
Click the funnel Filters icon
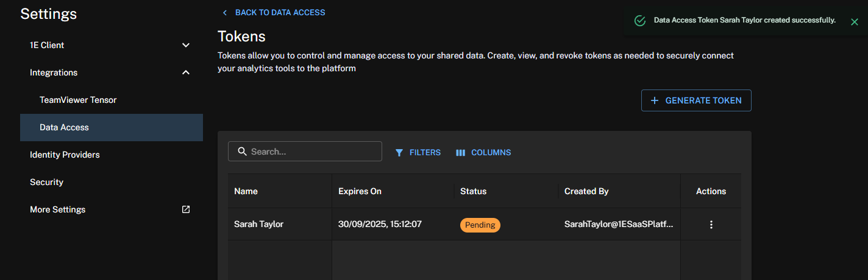[x=399, y=153]
